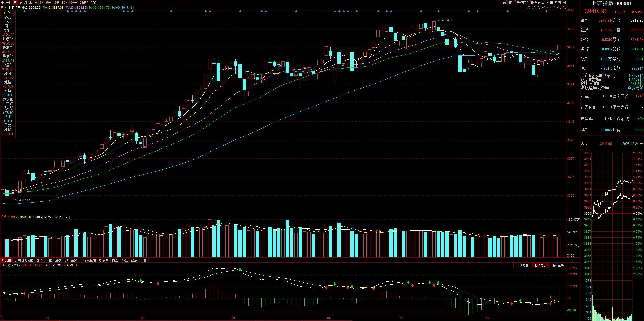
Task: Click the 指标说明 button
Action: click(558, 265)
